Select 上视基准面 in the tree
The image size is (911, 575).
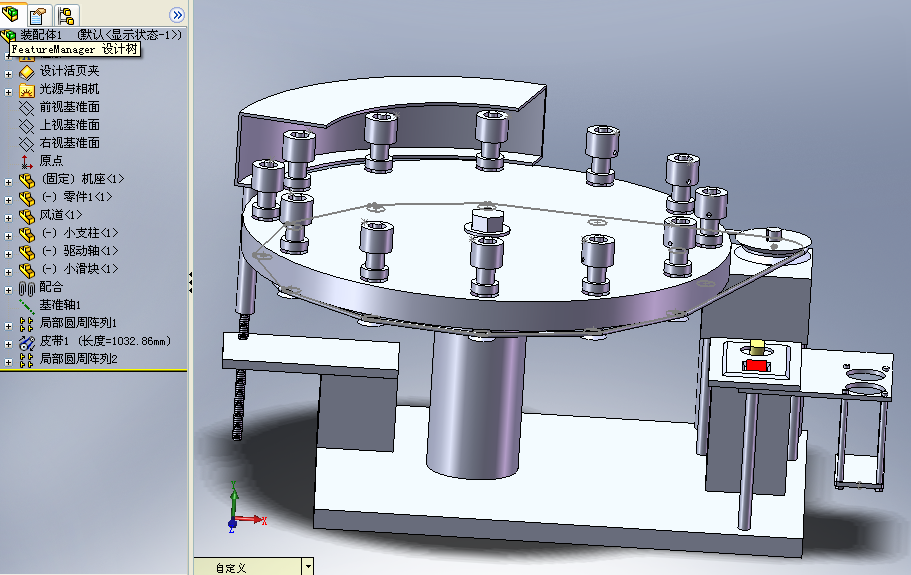69,125
